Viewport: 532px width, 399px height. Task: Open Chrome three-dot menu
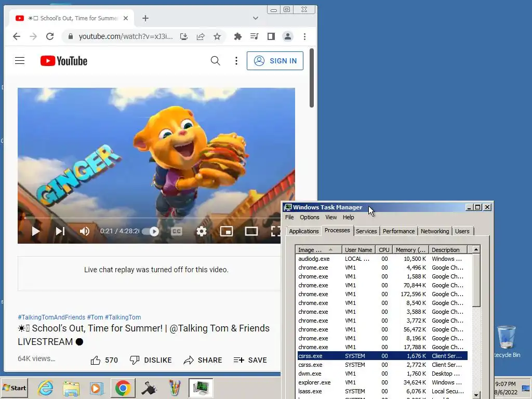pyautogui.click(x=304, y=36)
